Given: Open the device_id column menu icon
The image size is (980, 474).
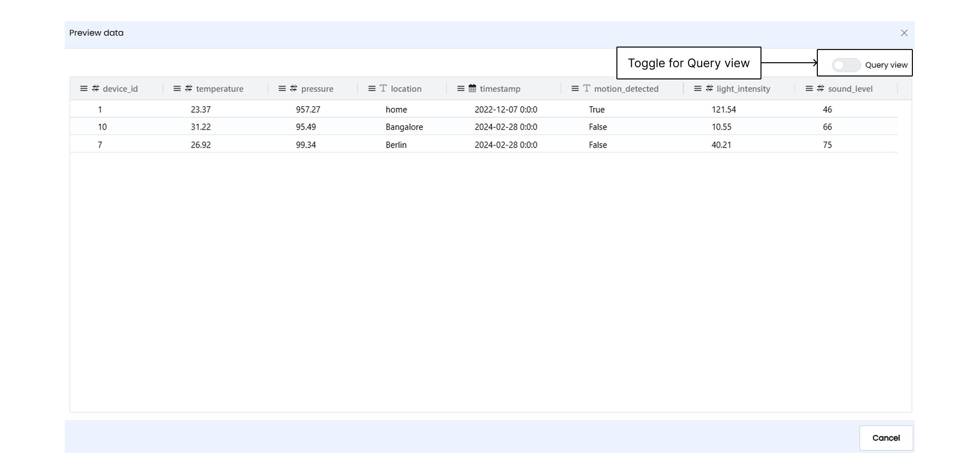Looking at the screenshot, I should pos(84,89).
